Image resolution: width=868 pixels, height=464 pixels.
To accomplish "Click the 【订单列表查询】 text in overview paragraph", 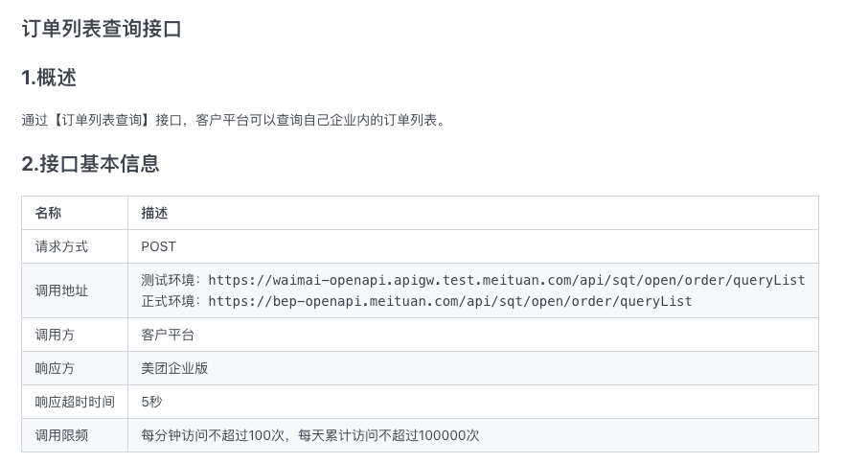I will point(100,120).
